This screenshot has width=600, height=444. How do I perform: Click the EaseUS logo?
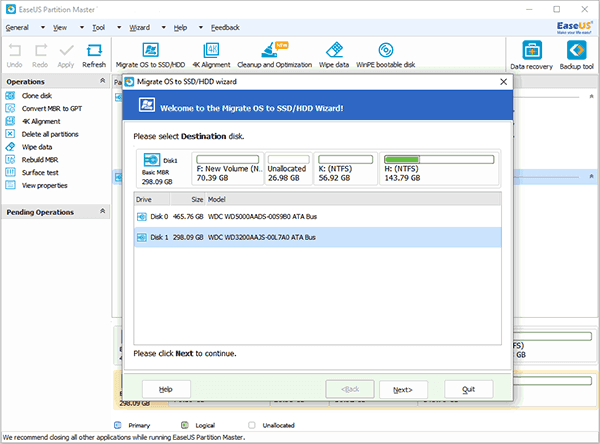click(x=574, y=27)
